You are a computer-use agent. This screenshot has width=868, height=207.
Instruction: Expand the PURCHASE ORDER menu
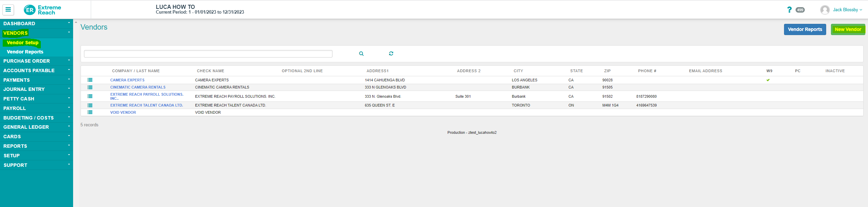27,61
